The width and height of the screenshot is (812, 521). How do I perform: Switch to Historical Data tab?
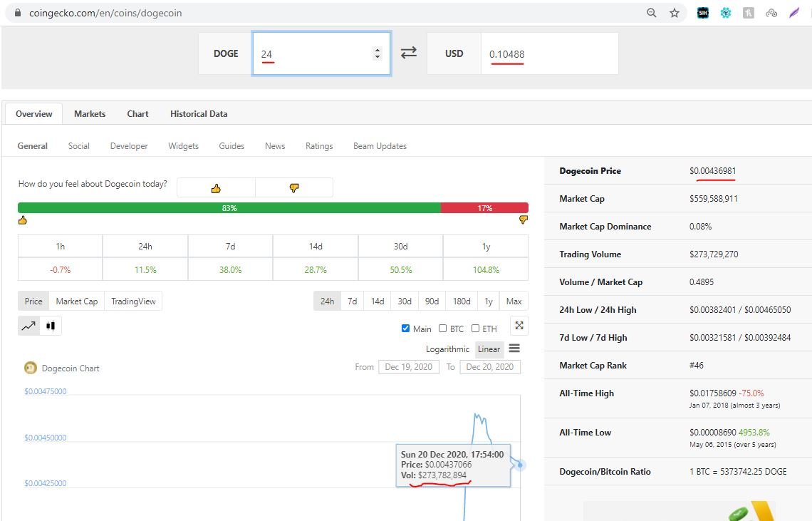point(199,114)
